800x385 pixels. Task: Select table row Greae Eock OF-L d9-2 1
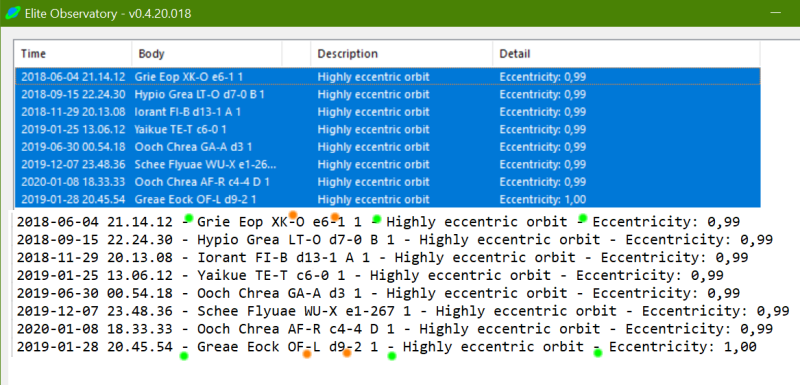[388, 199]
